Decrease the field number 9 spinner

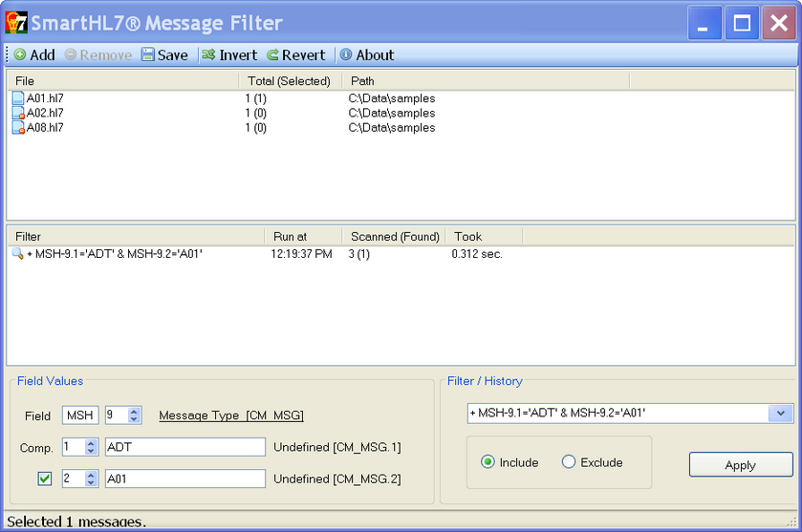134,419
